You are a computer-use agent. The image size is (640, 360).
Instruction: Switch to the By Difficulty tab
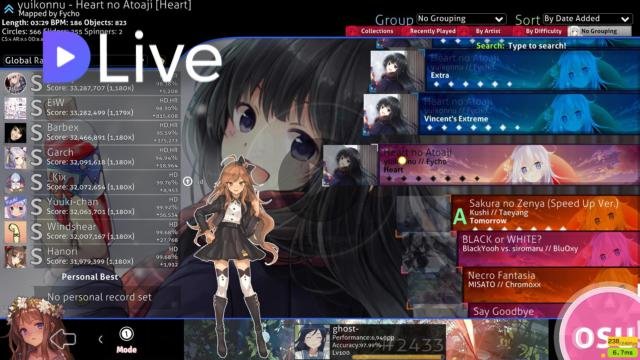pyautogui.click(x=543, y=31)
